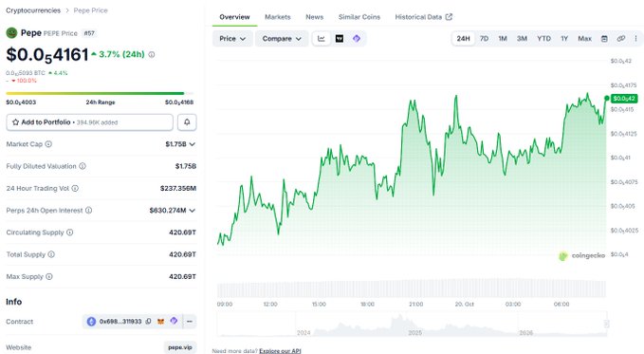
Task: Open the purple diamond chart icon in chart toolbar
Action: [x=357, y=39]
